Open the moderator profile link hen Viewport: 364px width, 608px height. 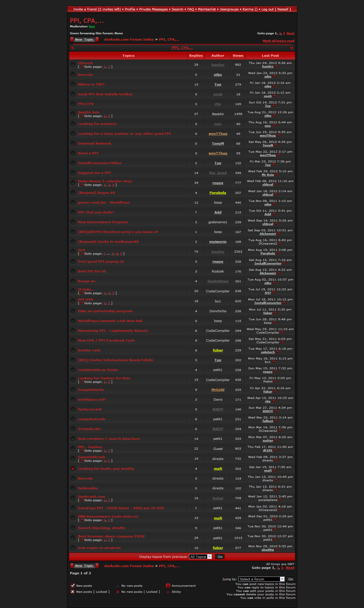tap(92, 26)
